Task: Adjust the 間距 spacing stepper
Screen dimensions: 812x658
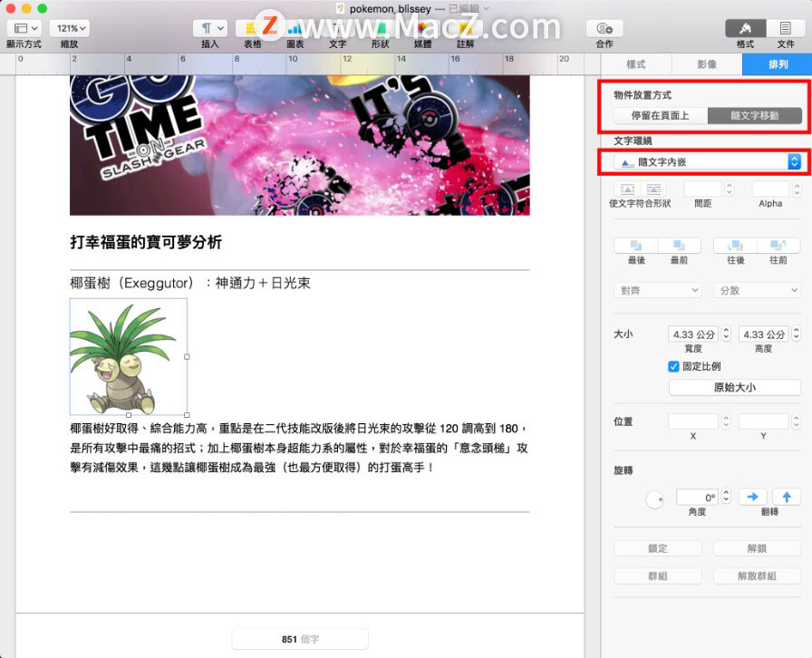Action: (730, 189)
